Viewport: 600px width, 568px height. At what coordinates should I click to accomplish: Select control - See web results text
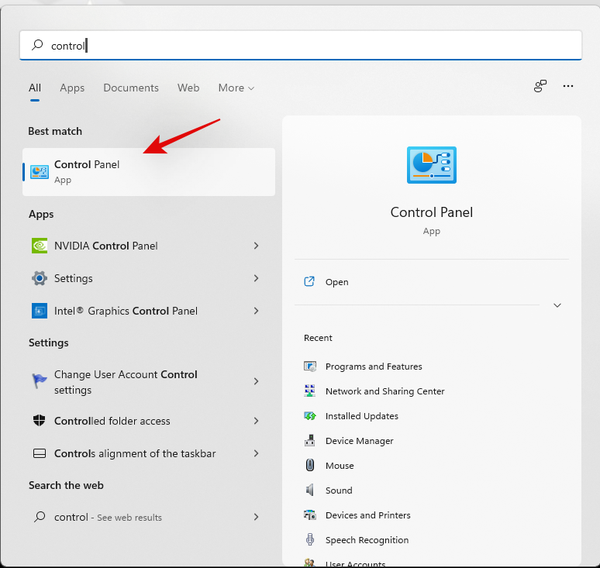108,517
